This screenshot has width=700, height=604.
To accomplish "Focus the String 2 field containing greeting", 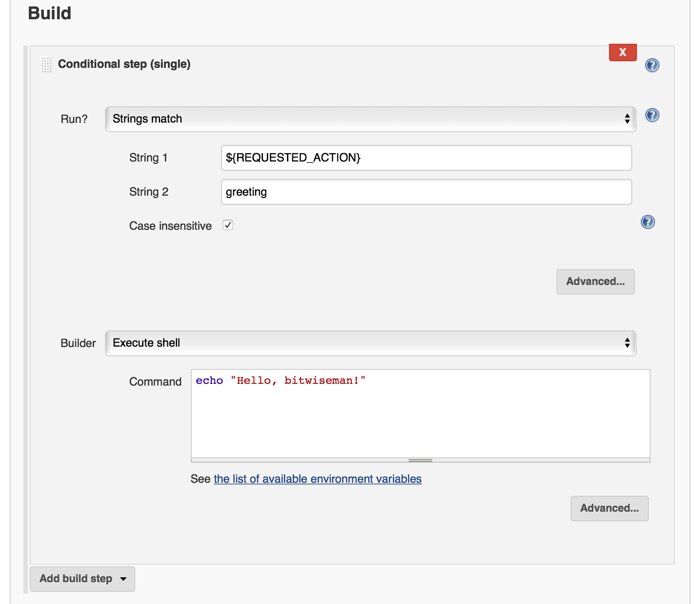I will tap(426, 192).
